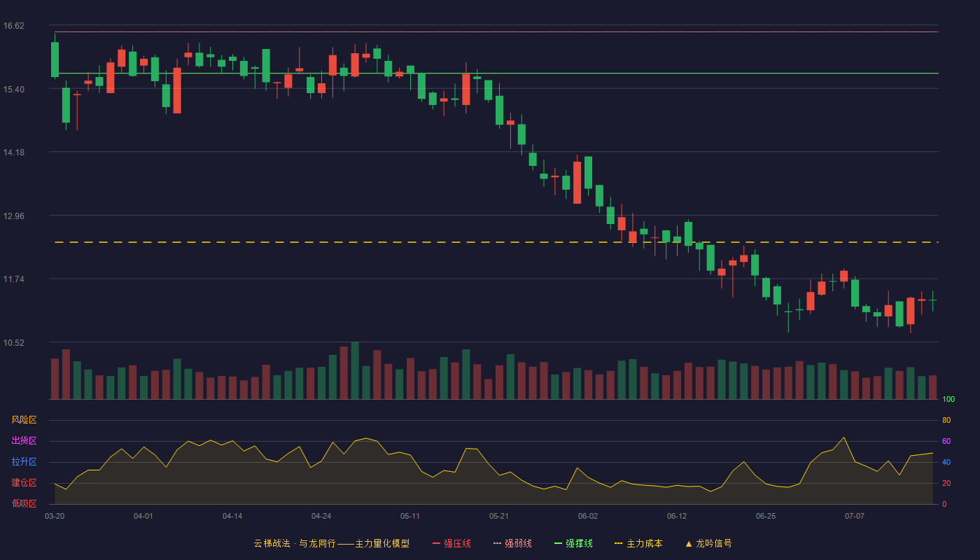Click the 15.40 price axis label

[13, 89]
